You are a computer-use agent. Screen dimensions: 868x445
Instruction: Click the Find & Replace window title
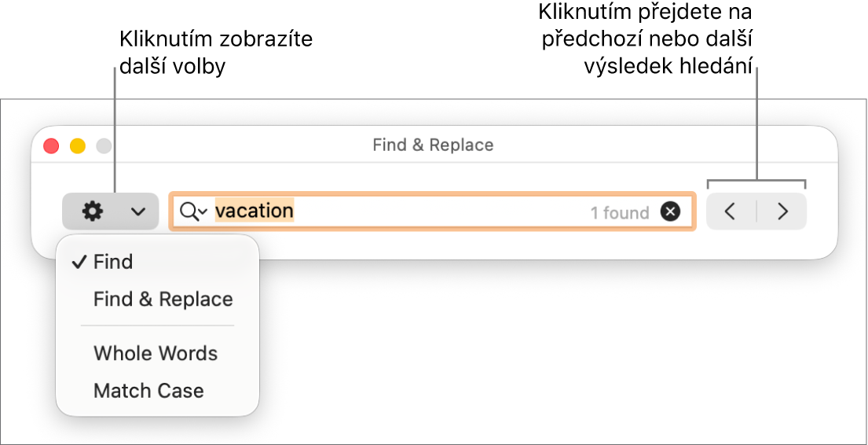point(433,145)
